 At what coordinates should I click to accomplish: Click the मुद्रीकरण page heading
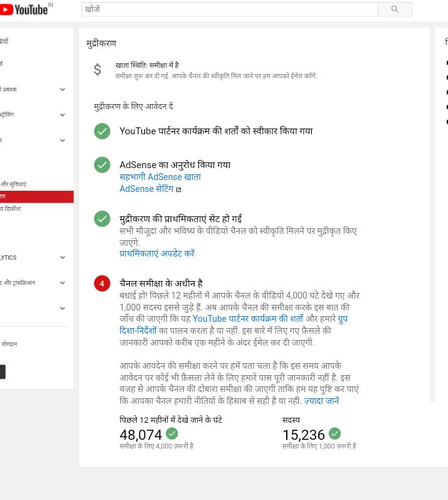[102, 43]
